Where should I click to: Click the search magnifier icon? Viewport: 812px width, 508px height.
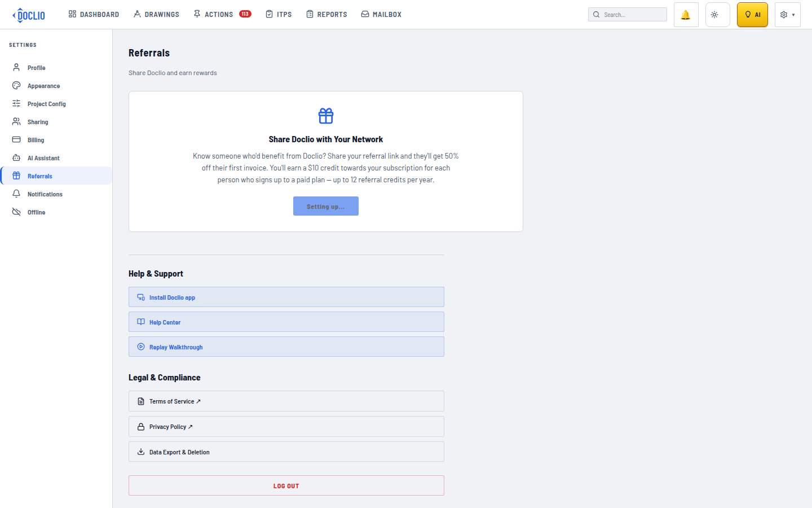coord(596,15)
